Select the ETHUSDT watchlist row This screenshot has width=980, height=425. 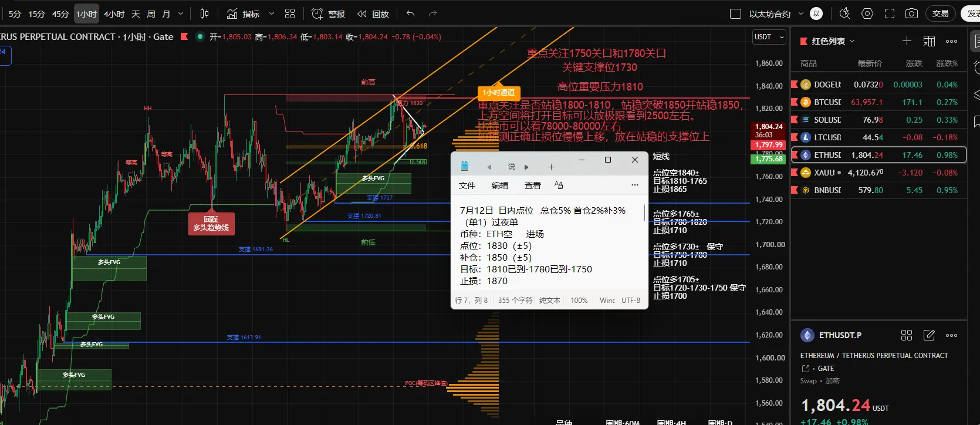879,155
